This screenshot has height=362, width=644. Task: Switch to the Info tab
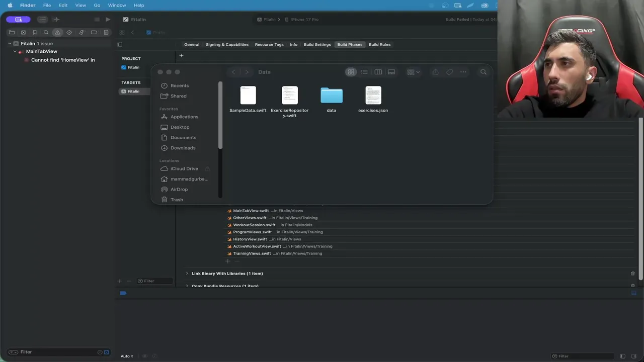(x=293, y=44)
